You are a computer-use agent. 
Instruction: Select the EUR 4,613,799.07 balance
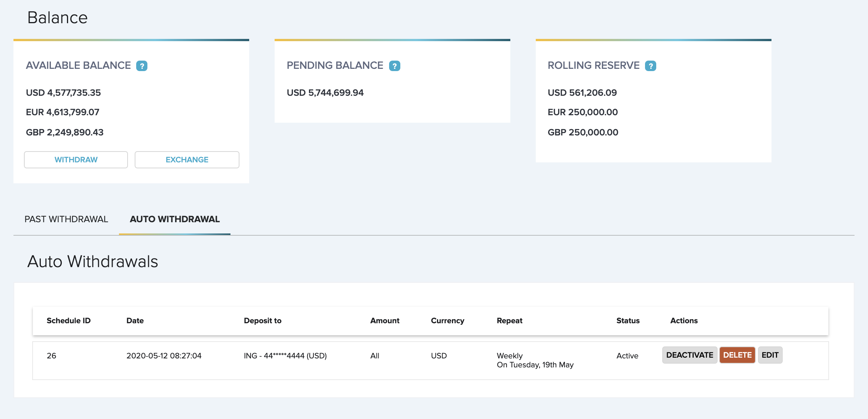click(x=62, y=112)
